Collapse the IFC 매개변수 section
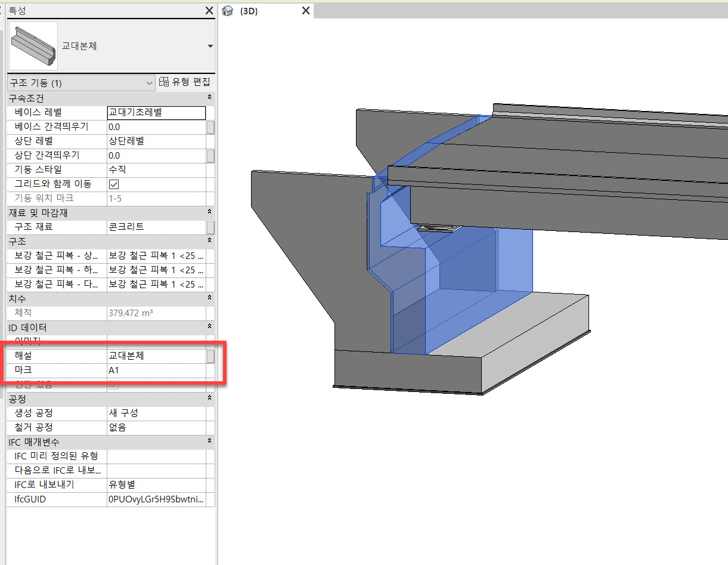The image size is (728, 565). [209, 441]
